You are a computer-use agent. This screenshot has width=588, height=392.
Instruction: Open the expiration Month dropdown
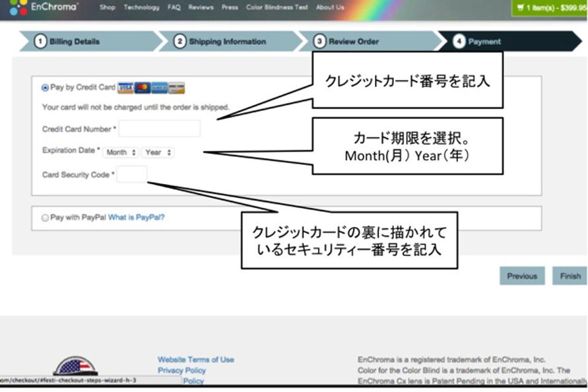pyautogui.click(x=121, y=152)
